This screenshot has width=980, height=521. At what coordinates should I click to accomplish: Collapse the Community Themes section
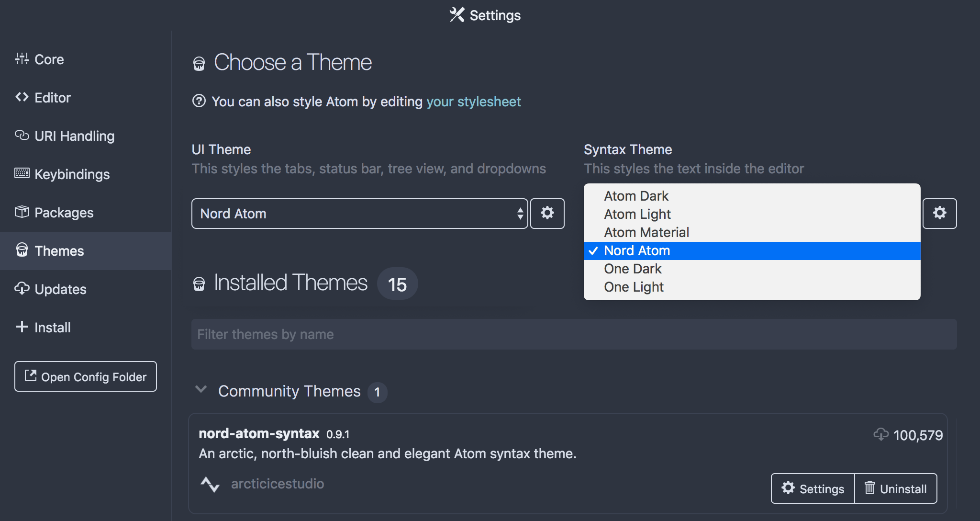click(x=201, y=390)
